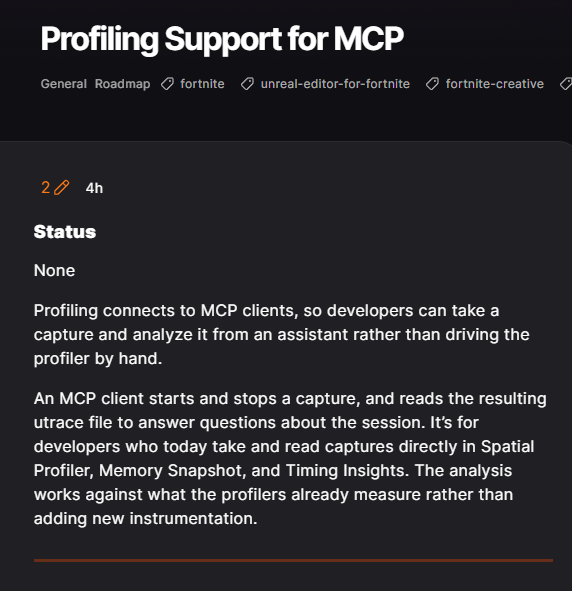572x591 pixels.
Task: Go to the Roadmap category
Action: point(122,84)
